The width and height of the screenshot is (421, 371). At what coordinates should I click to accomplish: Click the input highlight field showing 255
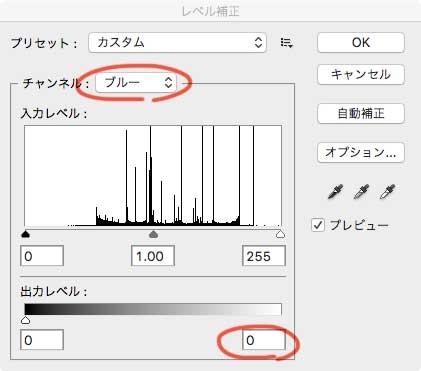point(264,256)
